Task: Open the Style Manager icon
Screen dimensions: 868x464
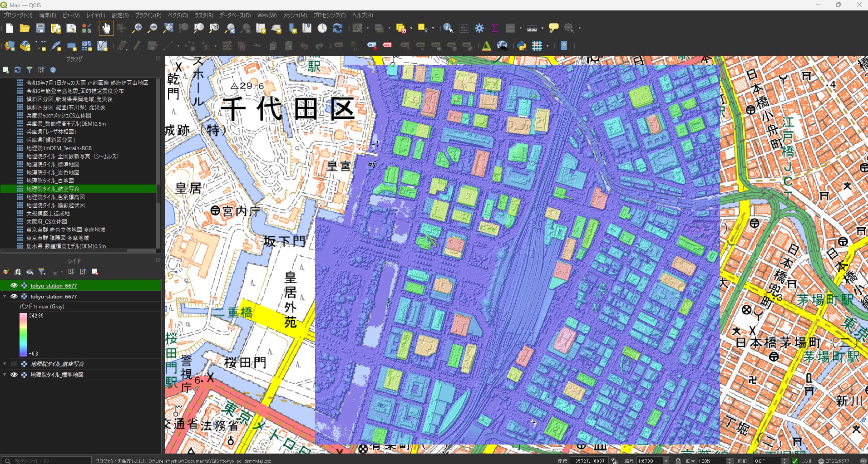Action: click(x=87, y=28)
